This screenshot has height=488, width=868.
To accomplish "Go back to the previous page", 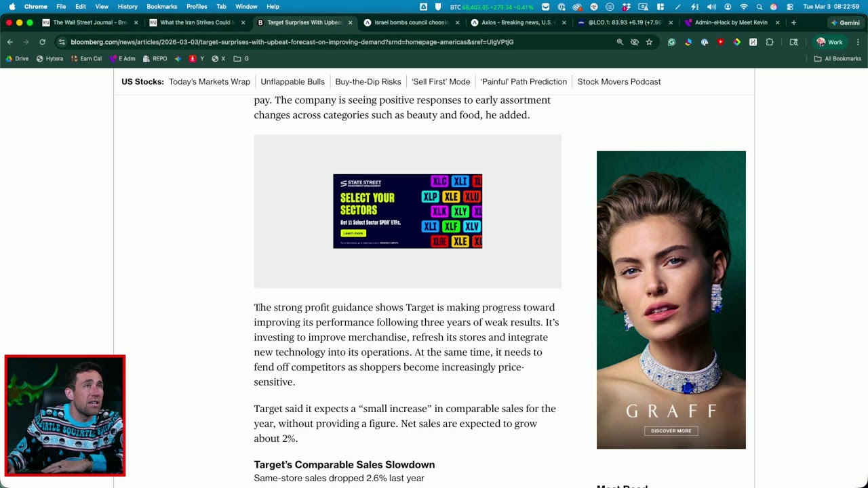I will [10, 42].
